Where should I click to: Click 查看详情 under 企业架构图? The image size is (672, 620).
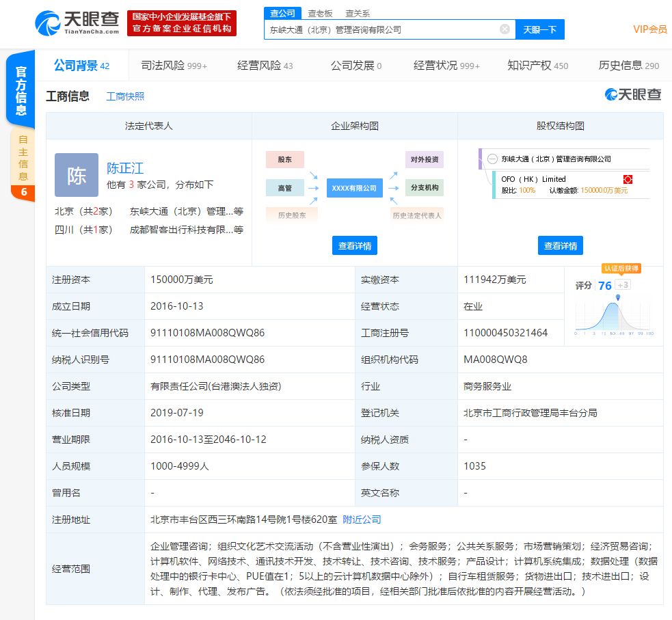click(x=354, y=245)
